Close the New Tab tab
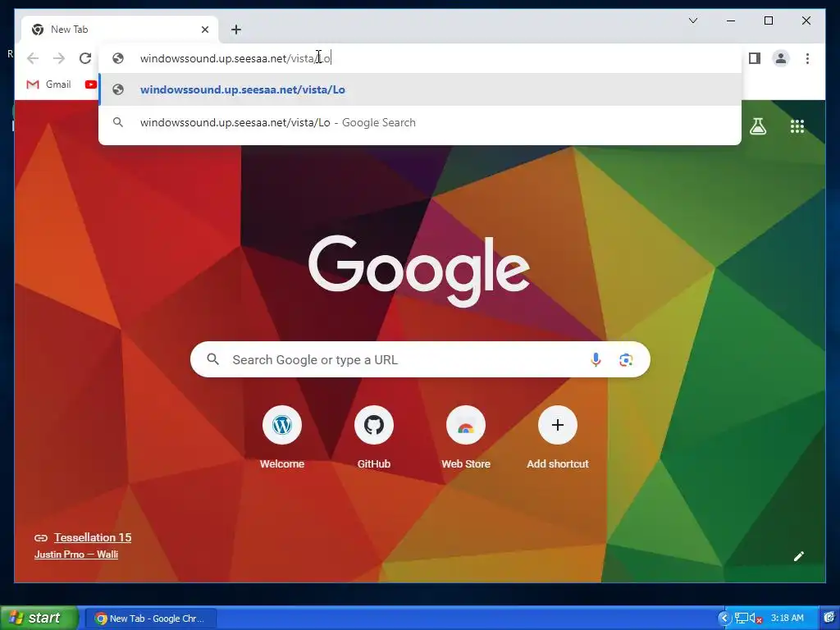Screen dimensions: 840x630 pos(204,30)
